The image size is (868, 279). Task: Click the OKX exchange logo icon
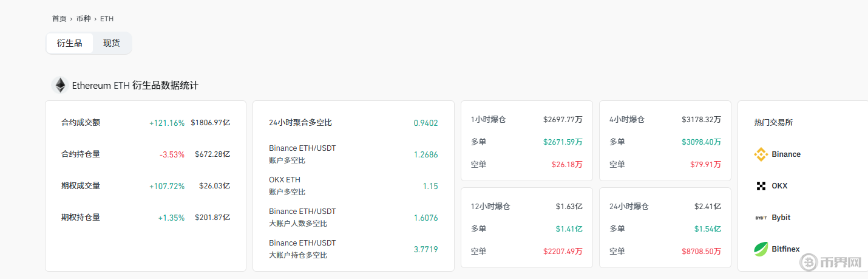[x=761, y=186]
